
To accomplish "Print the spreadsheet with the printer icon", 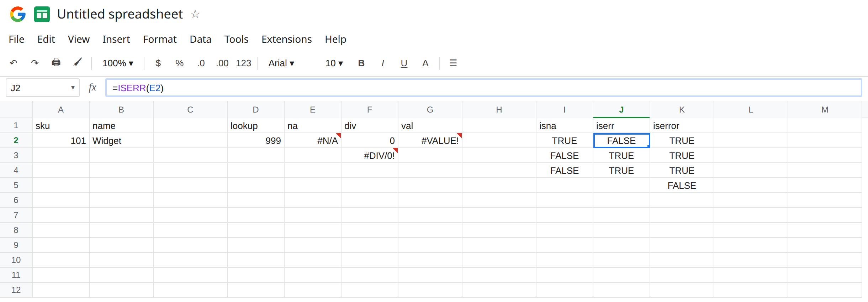I will [x=56, y=63].
